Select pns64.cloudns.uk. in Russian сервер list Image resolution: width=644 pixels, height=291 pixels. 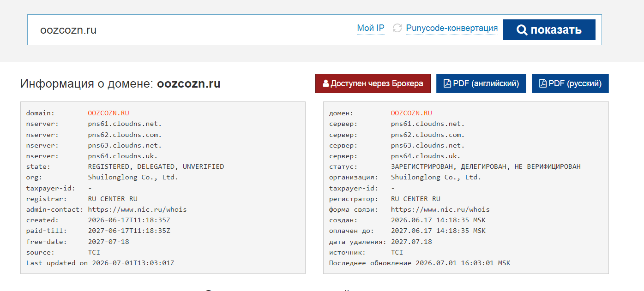click(x=426, y=156)
